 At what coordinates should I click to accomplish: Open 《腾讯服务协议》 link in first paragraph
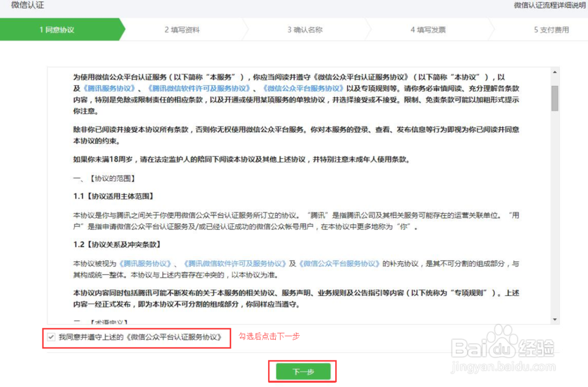point(109,88)
